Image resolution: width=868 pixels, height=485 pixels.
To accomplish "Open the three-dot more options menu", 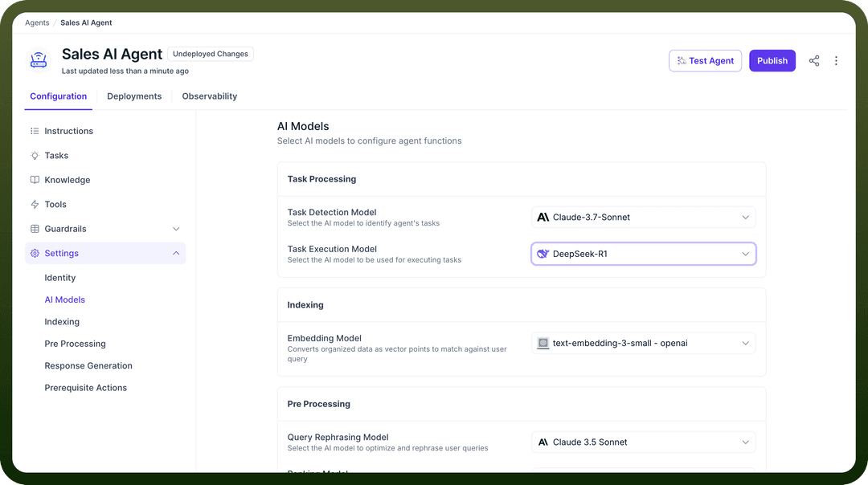I will tap(836, 61).
